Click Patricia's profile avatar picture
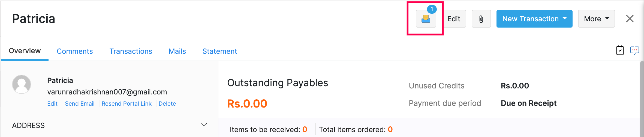The width and height of the screenshot is (644, 137). click(x=22, y=84)
